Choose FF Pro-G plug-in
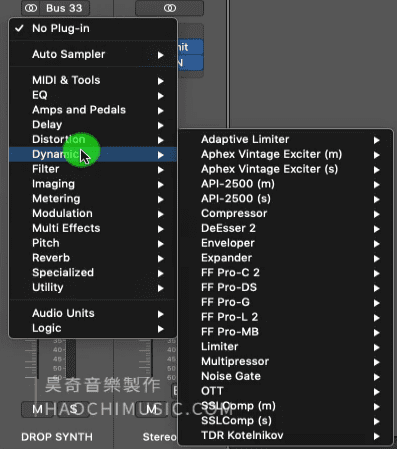 286,302
